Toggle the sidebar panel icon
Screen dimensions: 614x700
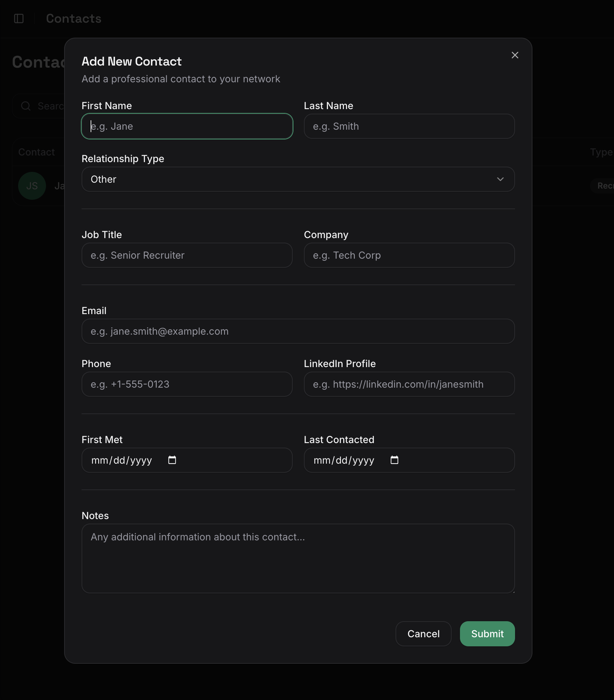(x=19, y=18)
